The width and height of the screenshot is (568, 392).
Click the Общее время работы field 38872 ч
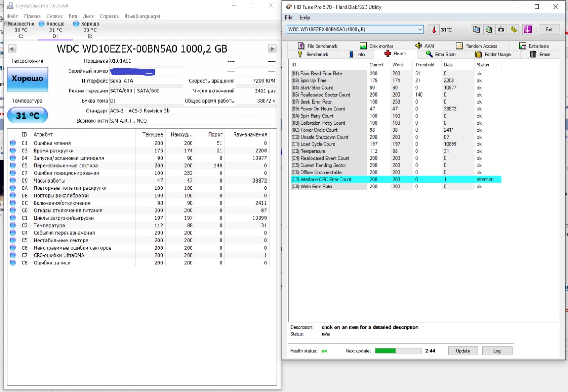click(256, 101)
